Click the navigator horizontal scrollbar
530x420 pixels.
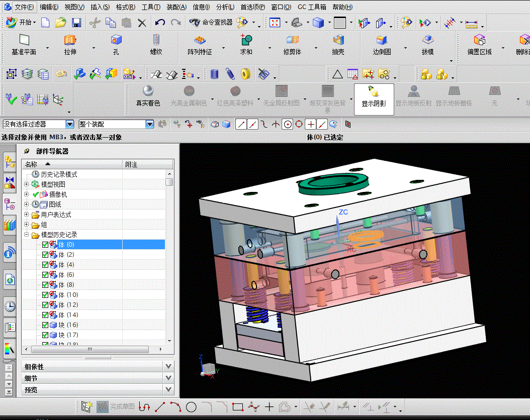[90, 349]
